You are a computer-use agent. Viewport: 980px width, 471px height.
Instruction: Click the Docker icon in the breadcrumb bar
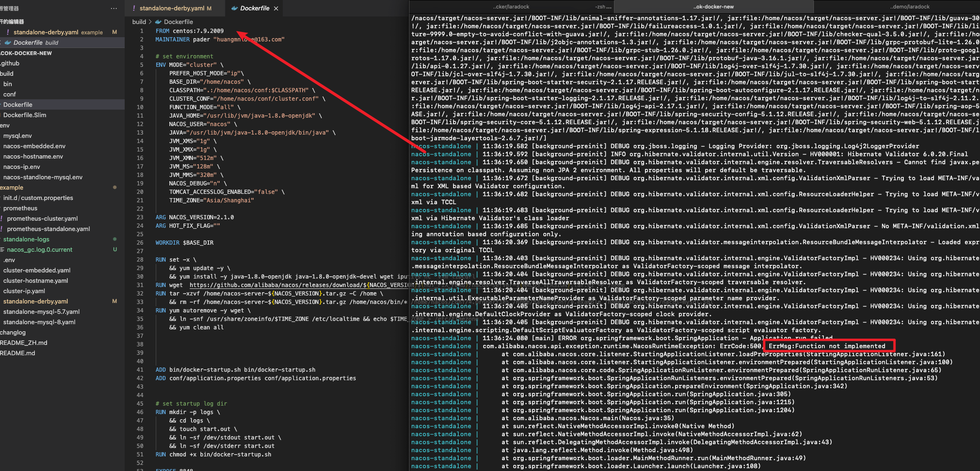[x=157, y=22]
